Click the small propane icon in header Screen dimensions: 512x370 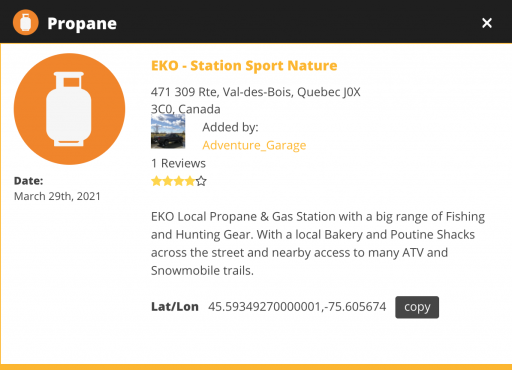coord(26,23)
